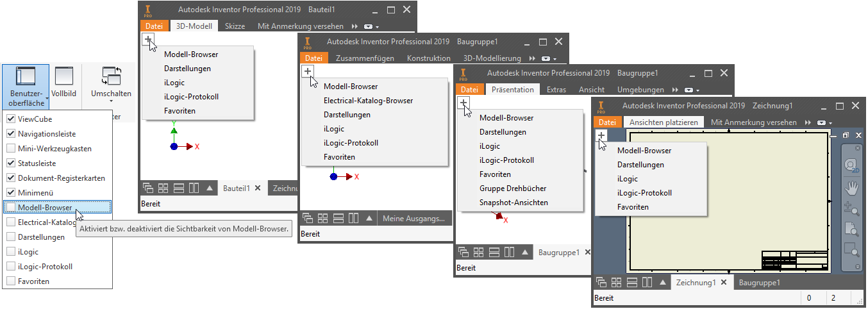Image resolution: width=868 pixels, height=309 pixels.
Task: Expand document list arrow in Zeichnung1 window
Action: point(662,282)
